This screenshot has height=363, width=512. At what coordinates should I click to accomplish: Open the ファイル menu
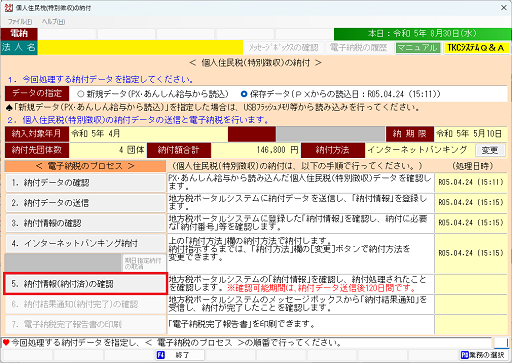click(x=20, y=22)
